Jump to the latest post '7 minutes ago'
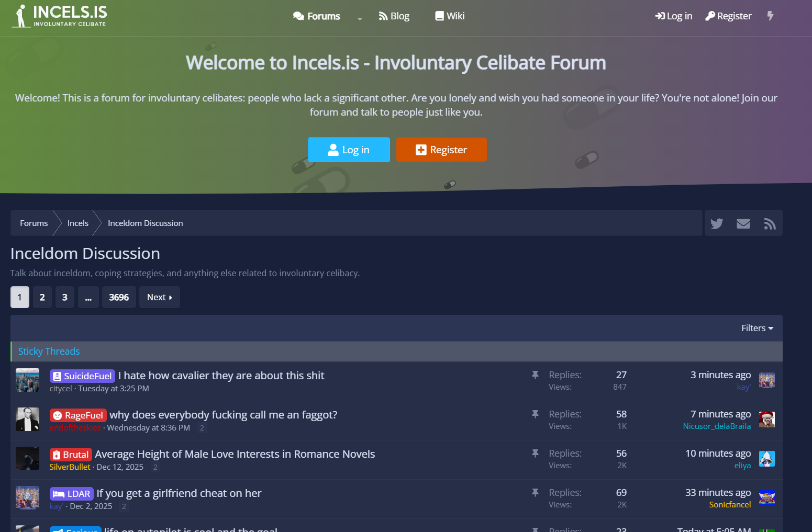This screenshot has width=812, height=532. click(x=720, y=414)
